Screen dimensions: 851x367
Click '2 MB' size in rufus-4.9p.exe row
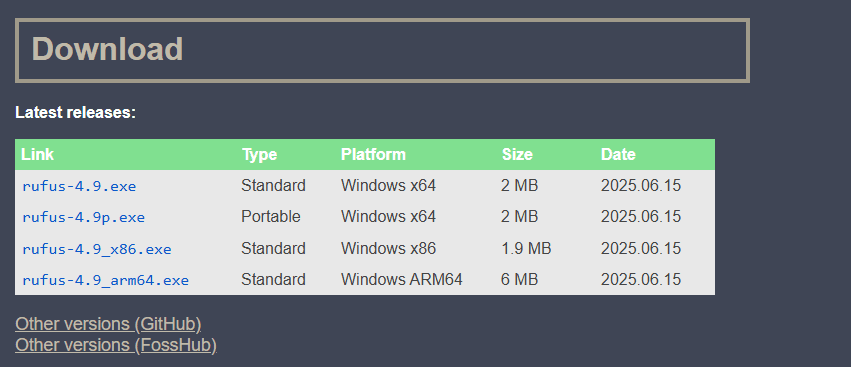[519, 217]
